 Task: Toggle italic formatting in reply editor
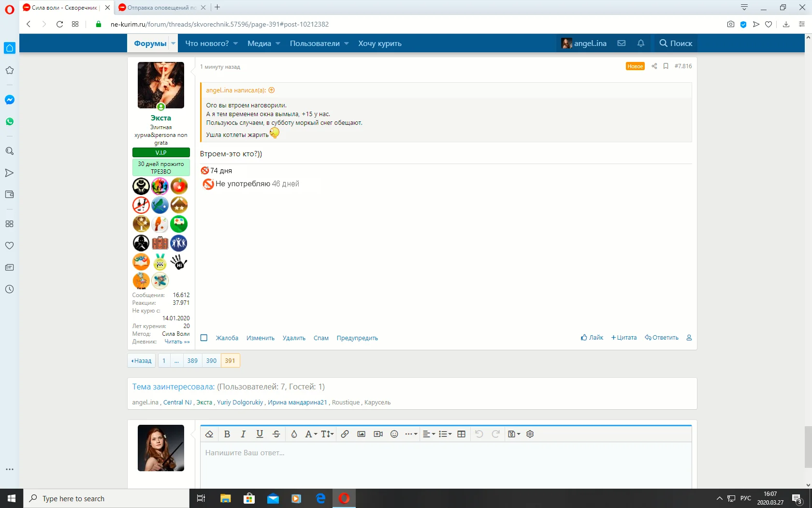[x=243, y=434]
